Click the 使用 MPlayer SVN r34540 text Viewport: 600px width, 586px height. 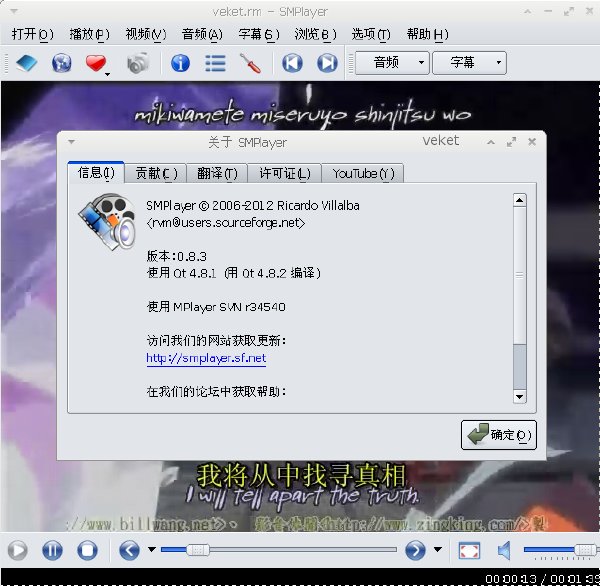click(x=216, y=307)
